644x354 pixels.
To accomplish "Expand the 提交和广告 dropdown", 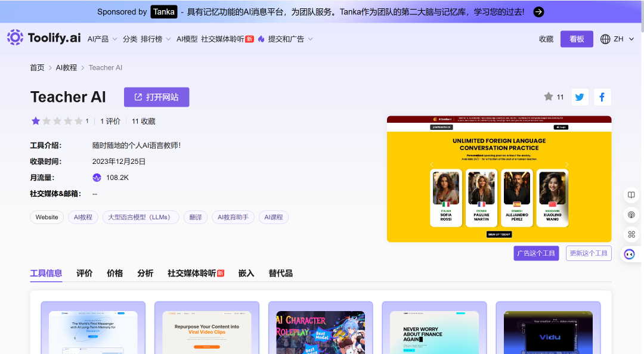I will point(290,39).
